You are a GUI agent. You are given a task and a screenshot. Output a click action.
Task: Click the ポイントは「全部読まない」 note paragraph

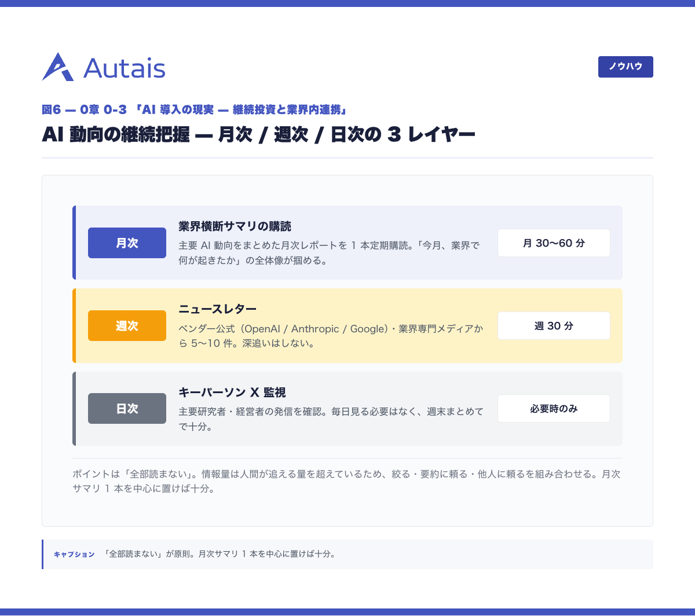point(346,481)
